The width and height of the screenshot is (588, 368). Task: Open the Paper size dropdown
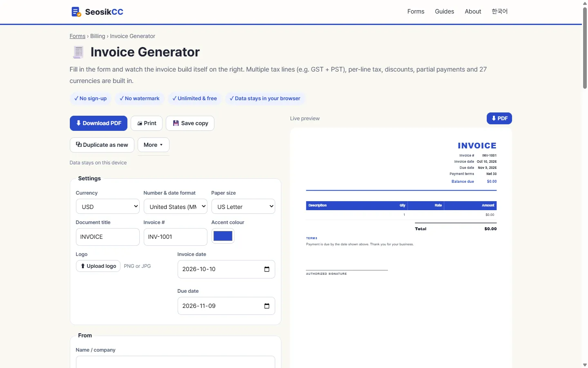243,206
